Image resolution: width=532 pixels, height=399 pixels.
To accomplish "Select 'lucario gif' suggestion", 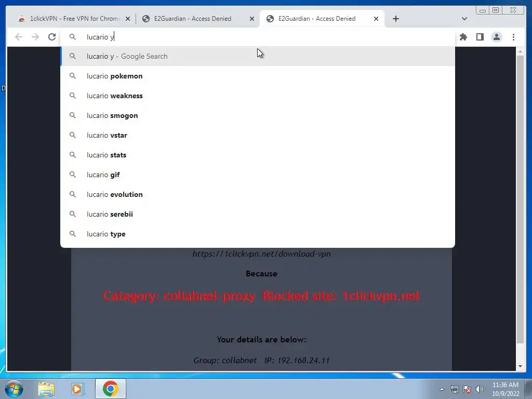I will click(x=258, y=175).
